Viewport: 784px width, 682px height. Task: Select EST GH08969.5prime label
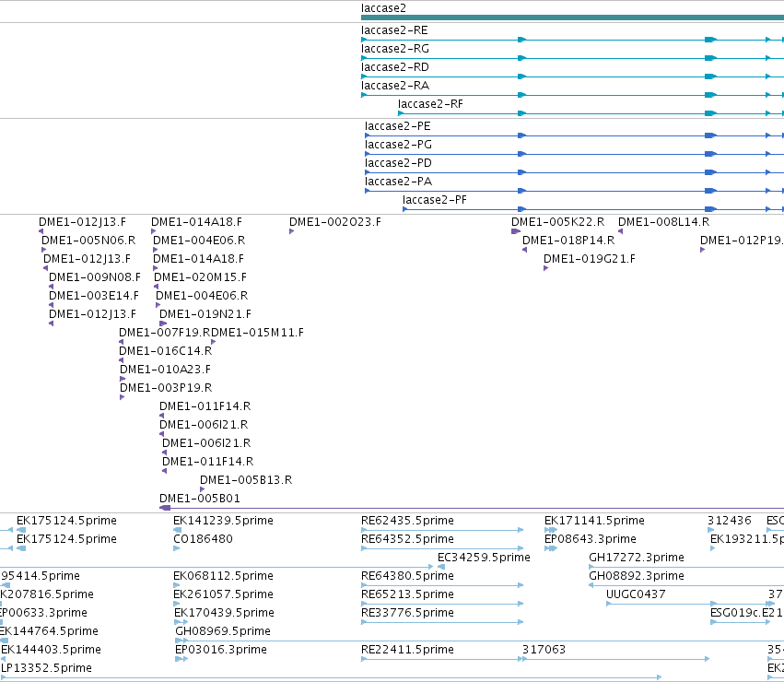[223, 632]
